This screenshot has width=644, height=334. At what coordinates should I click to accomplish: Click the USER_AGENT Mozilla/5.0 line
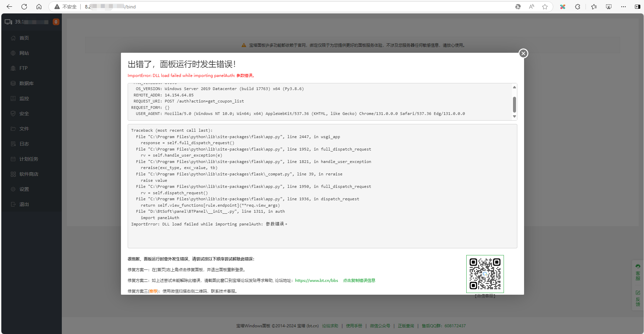[x=300, y=114]
